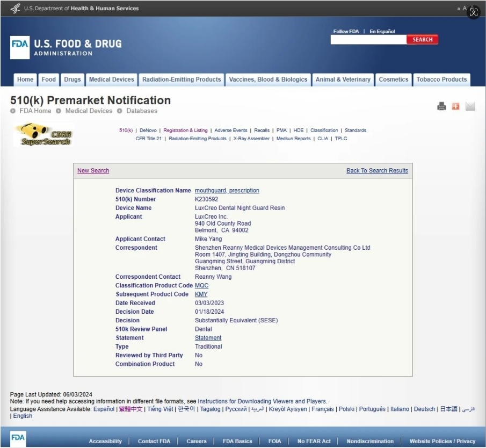Click the FDA logo in the footer
The width and height of the screenshot is (486, 448).
(18, 437)
